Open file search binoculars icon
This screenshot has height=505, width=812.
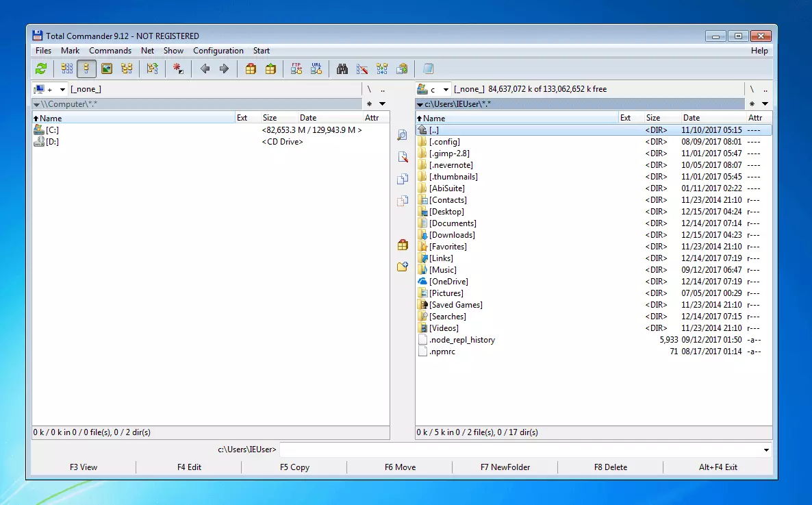pos(342,69)
